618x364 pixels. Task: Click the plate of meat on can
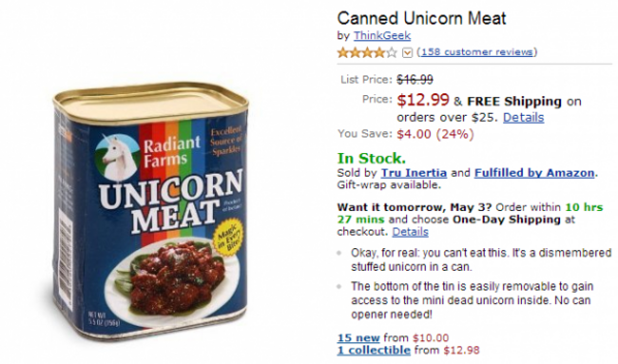[172, 279]
